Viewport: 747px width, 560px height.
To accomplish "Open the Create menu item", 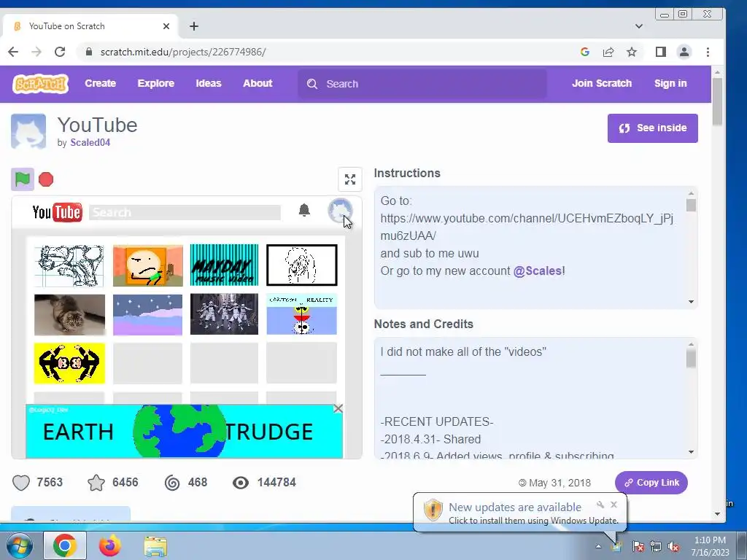I will click(101, 83).
